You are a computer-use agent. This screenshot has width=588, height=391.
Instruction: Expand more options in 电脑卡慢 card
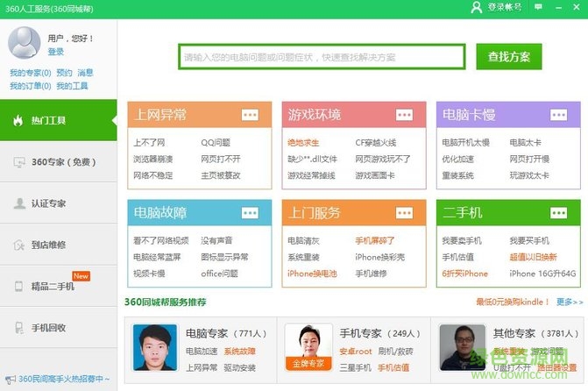[558, 115]
